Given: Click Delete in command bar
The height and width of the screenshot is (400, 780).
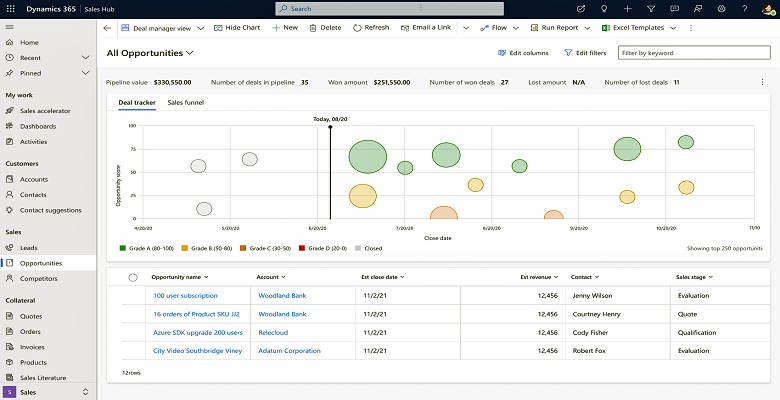Looking at the screenshot, I should (325, 28).
